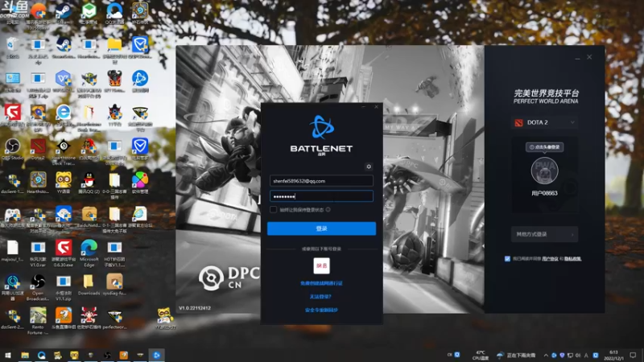Open the Windows notification center

coord(633,355)
